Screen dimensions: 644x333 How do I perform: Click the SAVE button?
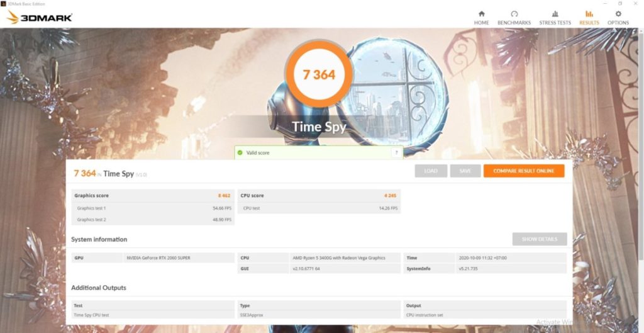click(465, 171)
